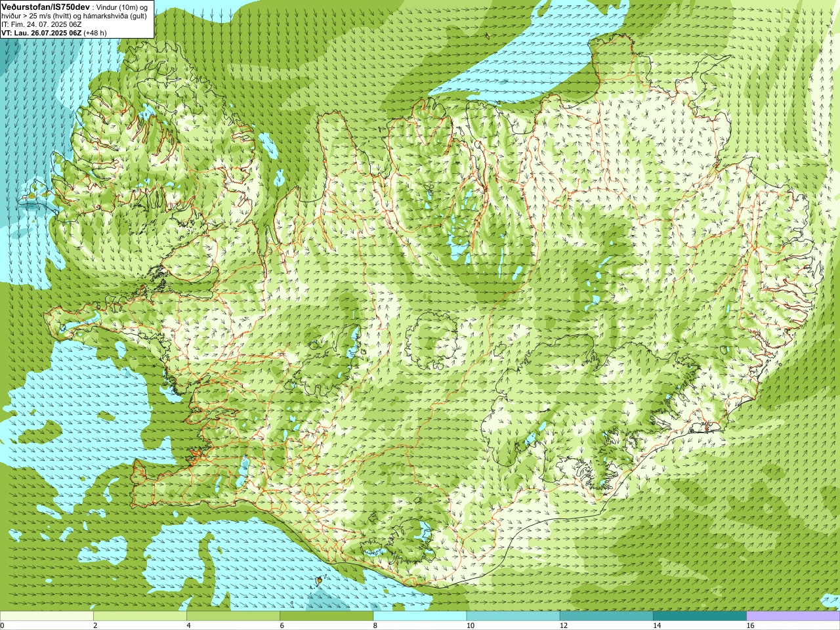Image resolution: width=840 pixels, height=630 pixels.
Task: Click the legend scale label "4"
Action: tap(188, 625)
